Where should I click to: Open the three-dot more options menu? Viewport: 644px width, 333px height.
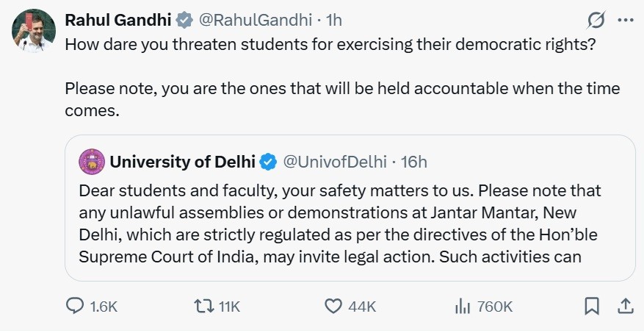pyautogui.click(x=626, y=20)
